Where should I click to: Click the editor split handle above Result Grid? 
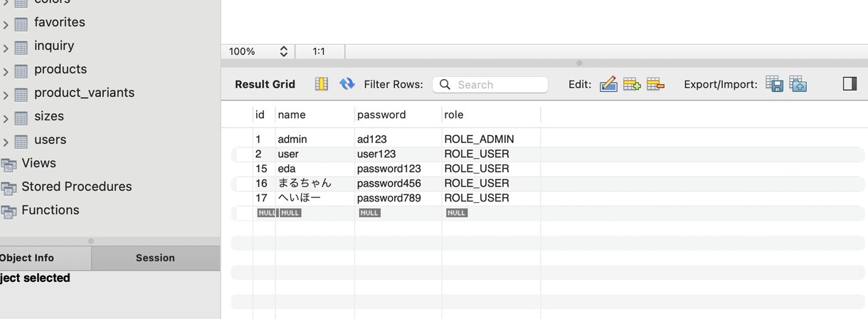coord(578,63)
